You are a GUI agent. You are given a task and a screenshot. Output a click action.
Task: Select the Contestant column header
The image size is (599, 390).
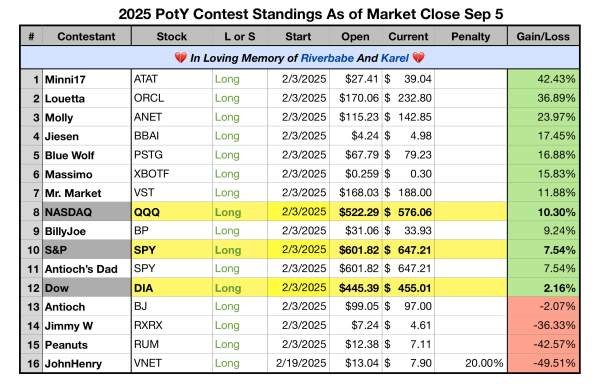(86, 37)
